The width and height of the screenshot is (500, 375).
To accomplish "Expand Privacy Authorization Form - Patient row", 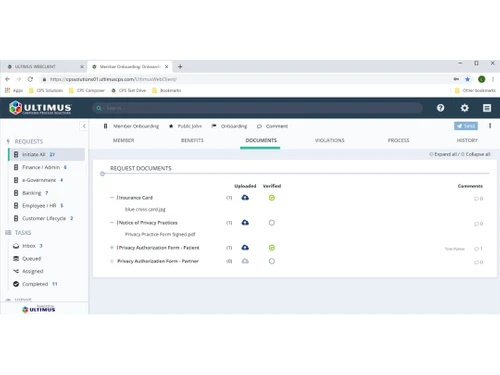I will point(112,248).
